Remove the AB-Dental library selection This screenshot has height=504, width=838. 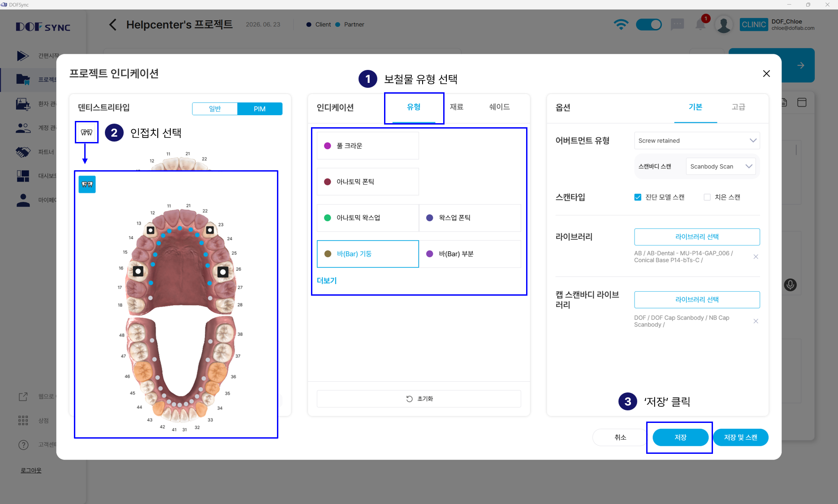[756, 257]
